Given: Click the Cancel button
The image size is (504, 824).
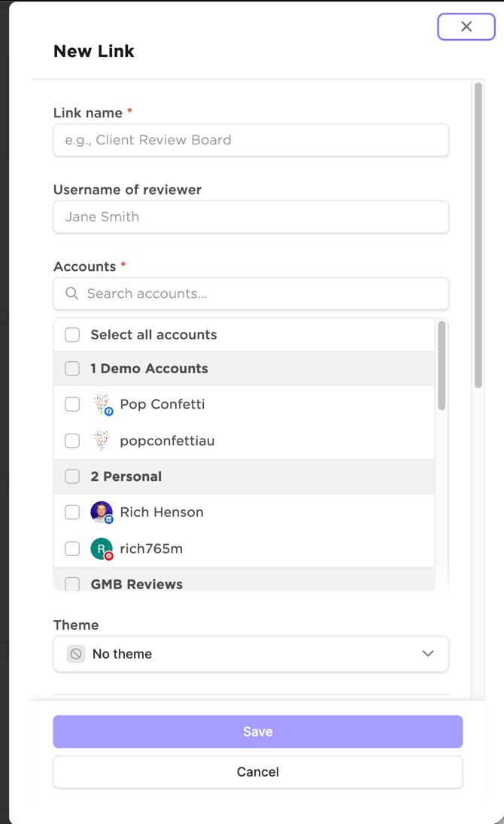Looking at the screenshot, I should pos(257,772).
